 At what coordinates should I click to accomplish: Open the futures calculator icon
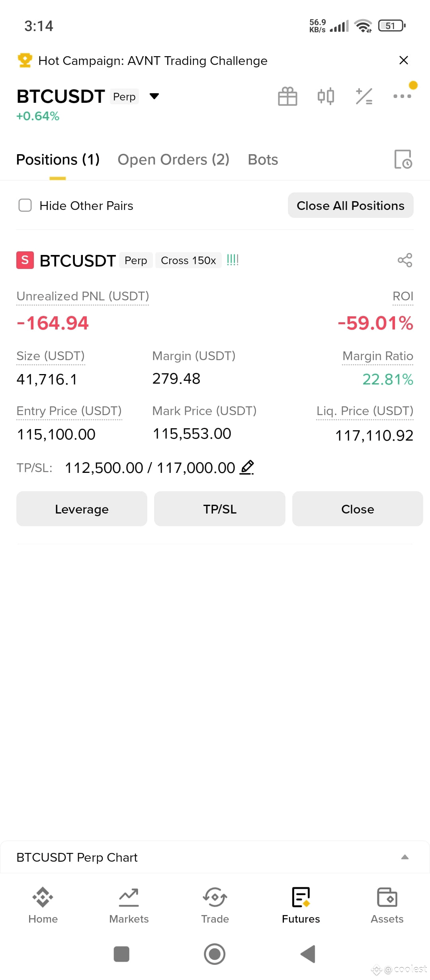pos(364,96)
